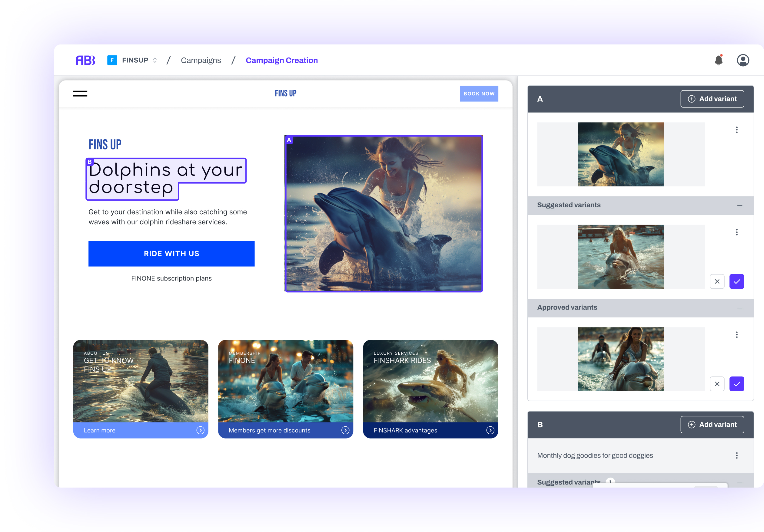Collapse the Suggested variants section in A
The image size is (764, 532).
[739, 205]
